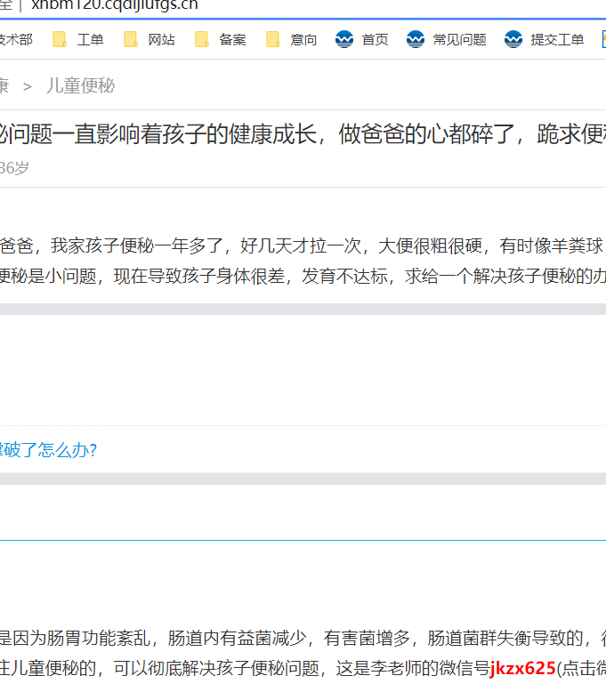The image size is (606, 700).
Task: Focus the browser address bar URL
Action: coord(114,5)
